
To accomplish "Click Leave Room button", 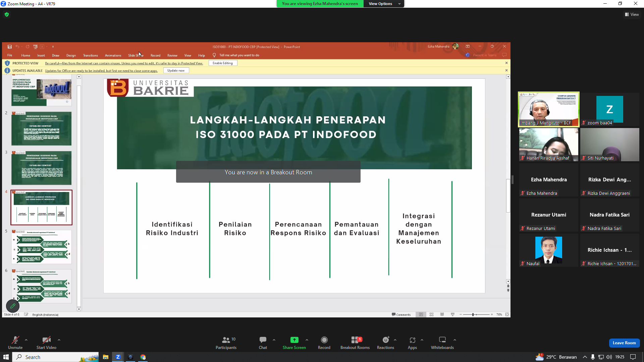I will 624,343.
